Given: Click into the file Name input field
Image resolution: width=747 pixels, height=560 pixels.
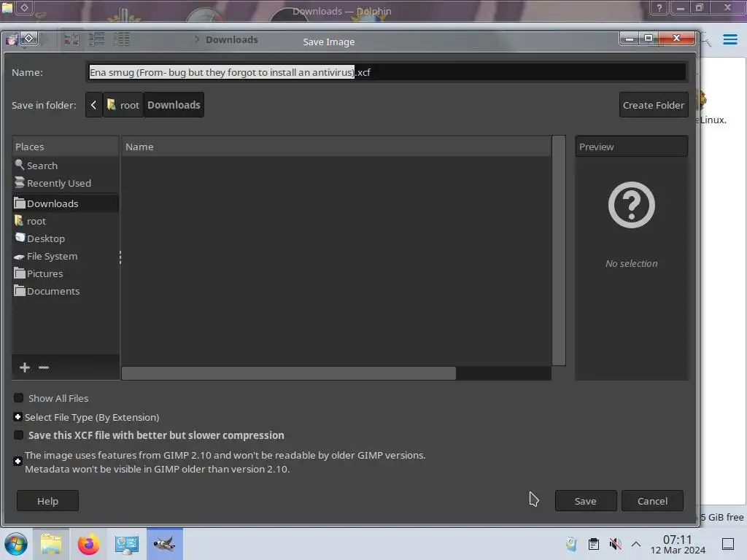Looking at the screenshot, I should 387,72.
